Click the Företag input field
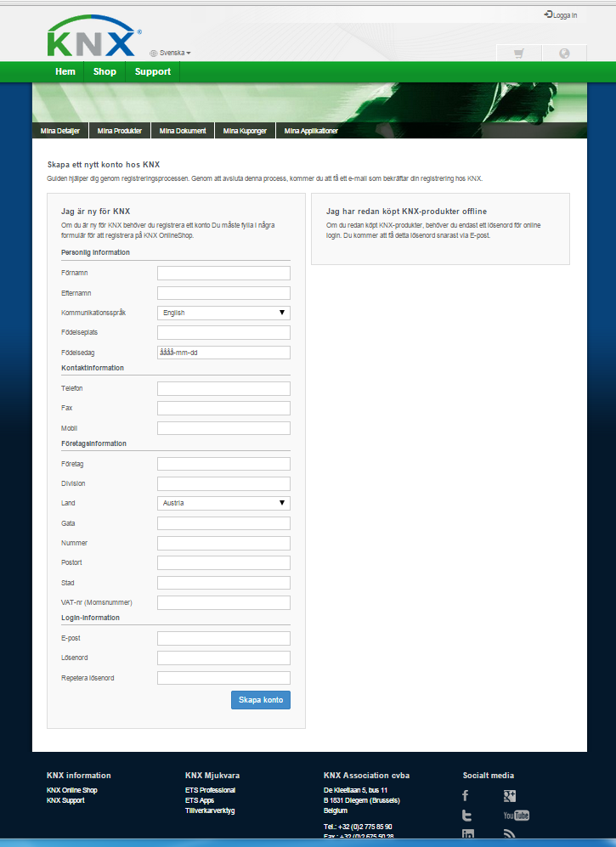 coord(223,464)
